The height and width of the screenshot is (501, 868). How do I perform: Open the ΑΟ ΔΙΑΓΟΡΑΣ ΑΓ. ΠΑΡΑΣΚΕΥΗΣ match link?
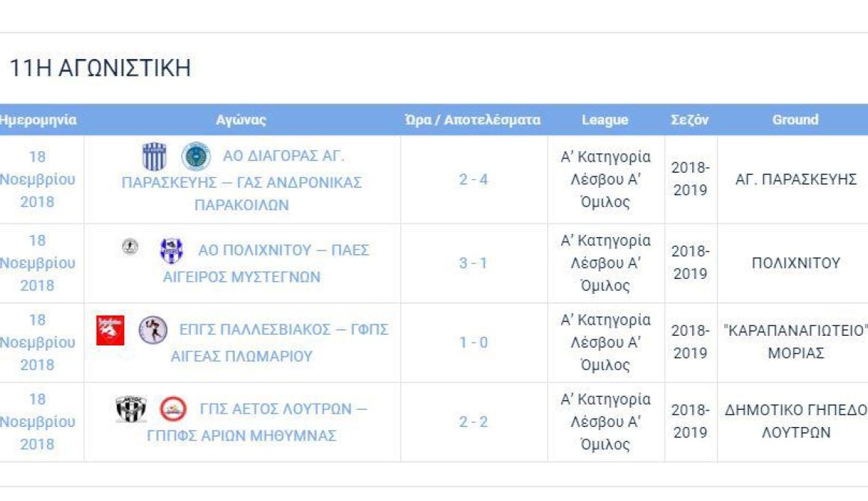coord(242,180)
